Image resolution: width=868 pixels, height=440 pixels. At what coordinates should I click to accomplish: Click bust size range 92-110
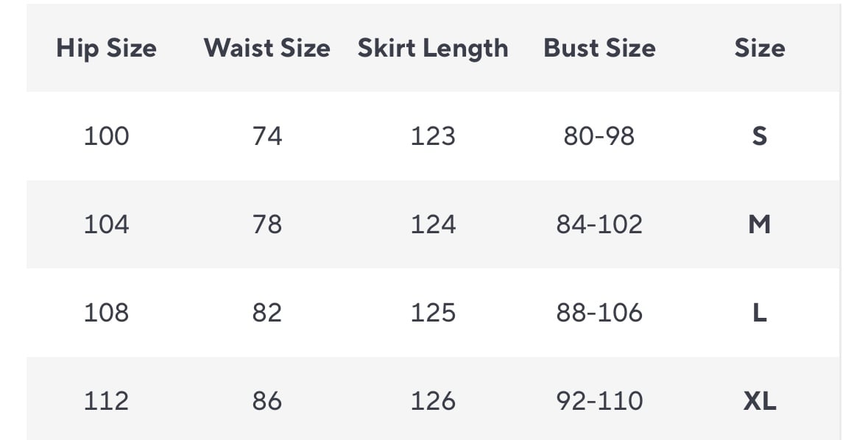(x=599, y=401)
